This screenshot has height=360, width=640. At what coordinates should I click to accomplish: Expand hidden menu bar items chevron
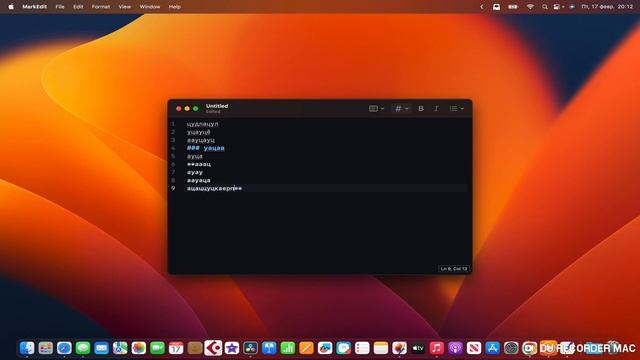(x=482, y=7)
